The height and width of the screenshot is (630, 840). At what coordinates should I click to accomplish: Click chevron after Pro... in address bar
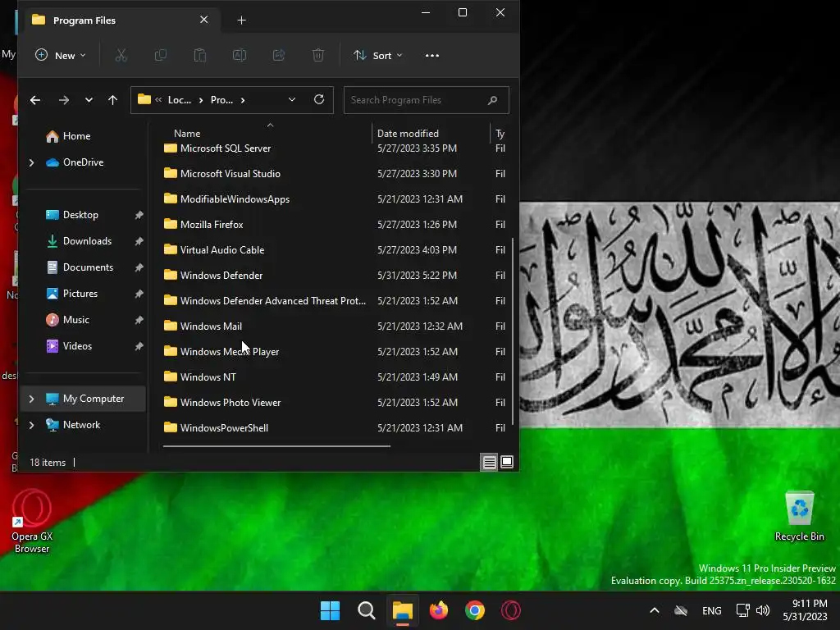[243, 100]
